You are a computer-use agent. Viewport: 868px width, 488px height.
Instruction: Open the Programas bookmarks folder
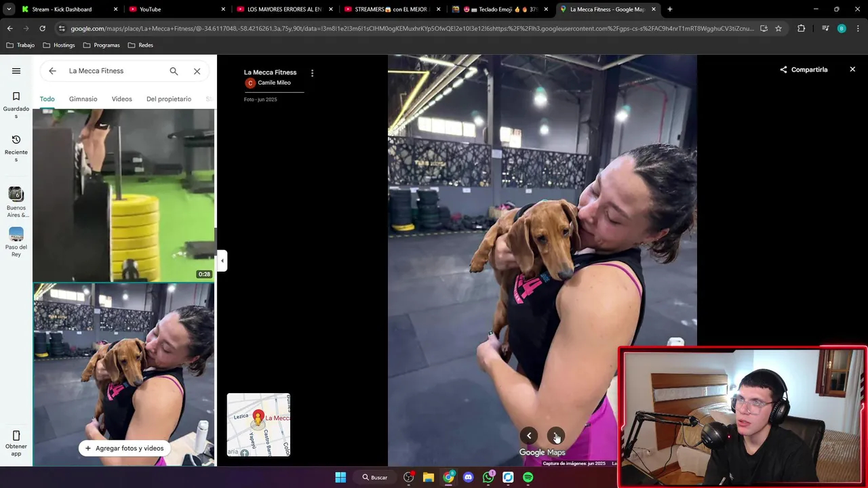click(101, 45)
